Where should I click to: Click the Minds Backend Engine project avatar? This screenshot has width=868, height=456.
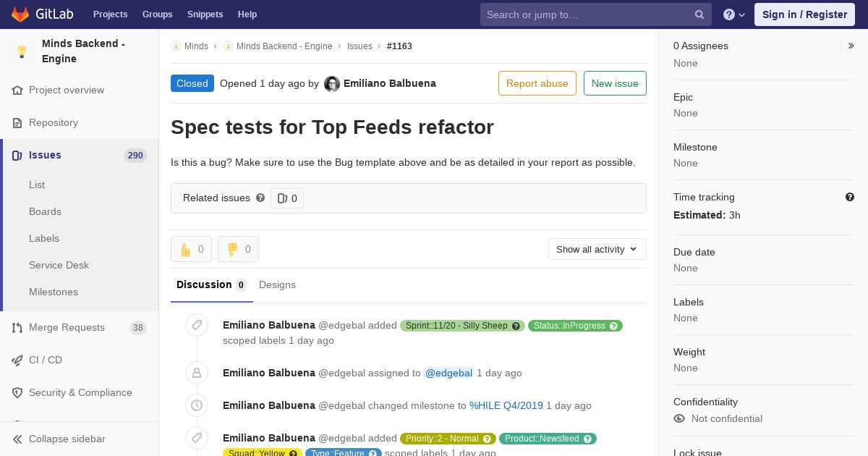tap(22, 51)
